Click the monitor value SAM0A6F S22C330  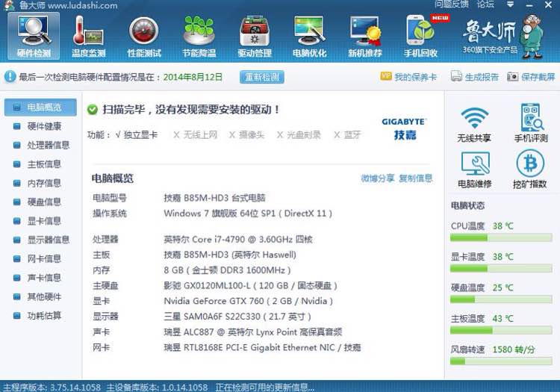click(x=237, y=317)
